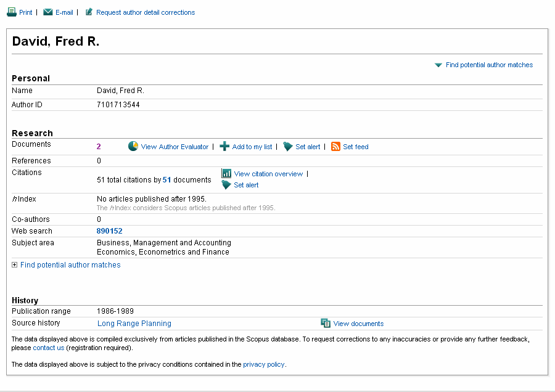This screenshot has width=555, height=392.
Task: Click View Author Evaluator text link
Action: (x=175, y=147)
